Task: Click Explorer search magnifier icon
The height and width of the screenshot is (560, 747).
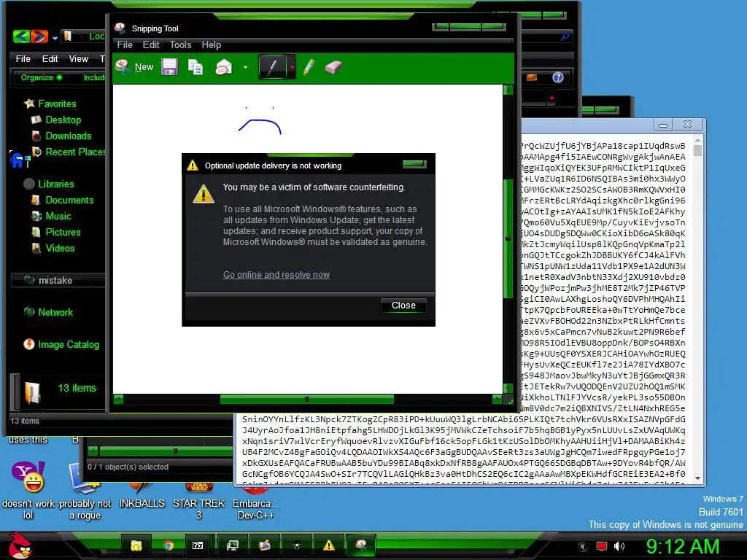Action: point(565,36)
